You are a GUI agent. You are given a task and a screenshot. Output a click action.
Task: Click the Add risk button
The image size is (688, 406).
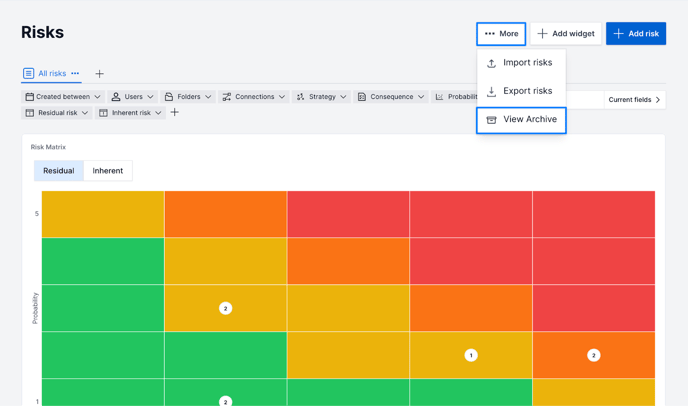pyautogui.click(x=636, y=34)
